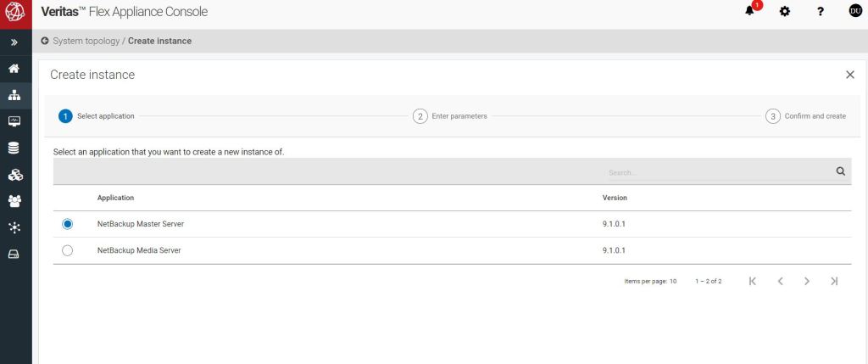Screen dimensions: 868x364
Task: Go to Home in sidebar
Action: coord(14,69)
